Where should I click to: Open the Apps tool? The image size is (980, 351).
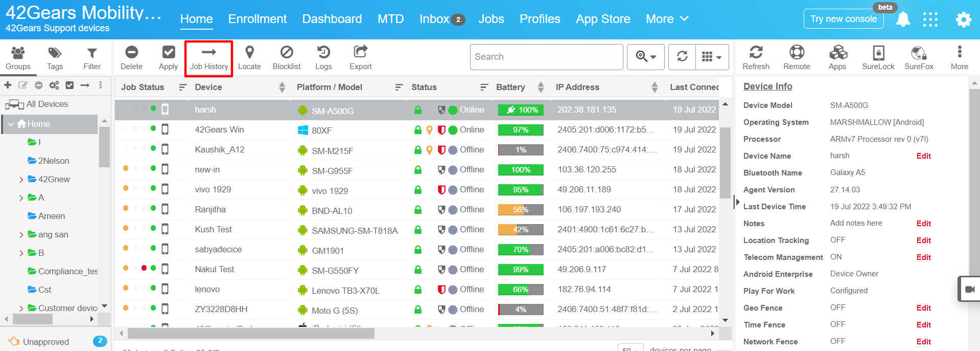[x=837, y=58]
